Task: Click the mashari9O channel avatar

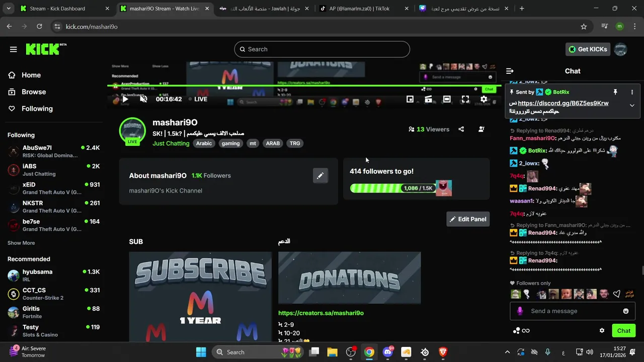Action: pos(132,131)
